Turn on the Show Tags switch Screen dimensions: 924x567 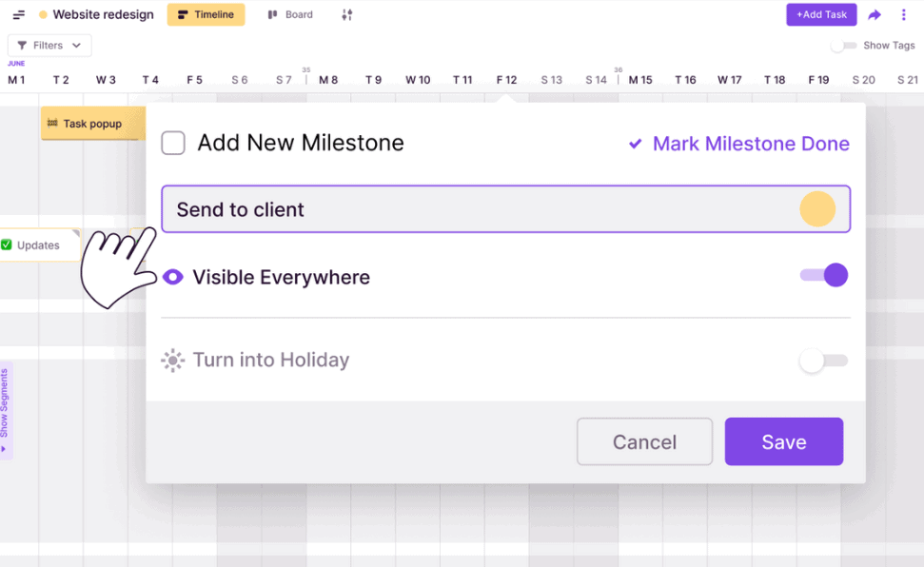843,46
